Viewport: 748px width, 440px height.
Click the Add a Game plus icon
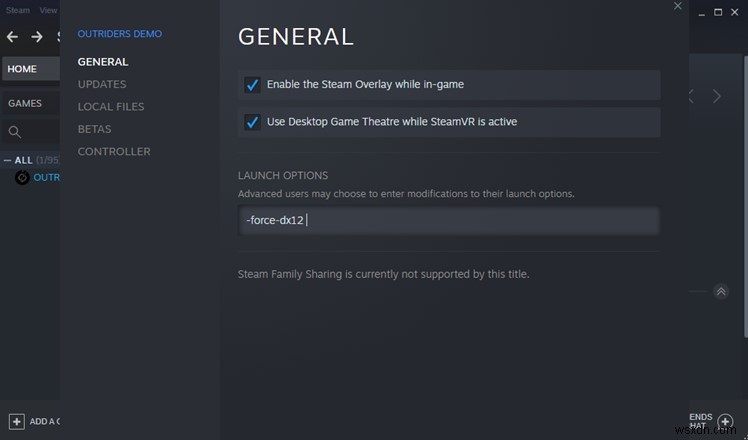point(16,422)
